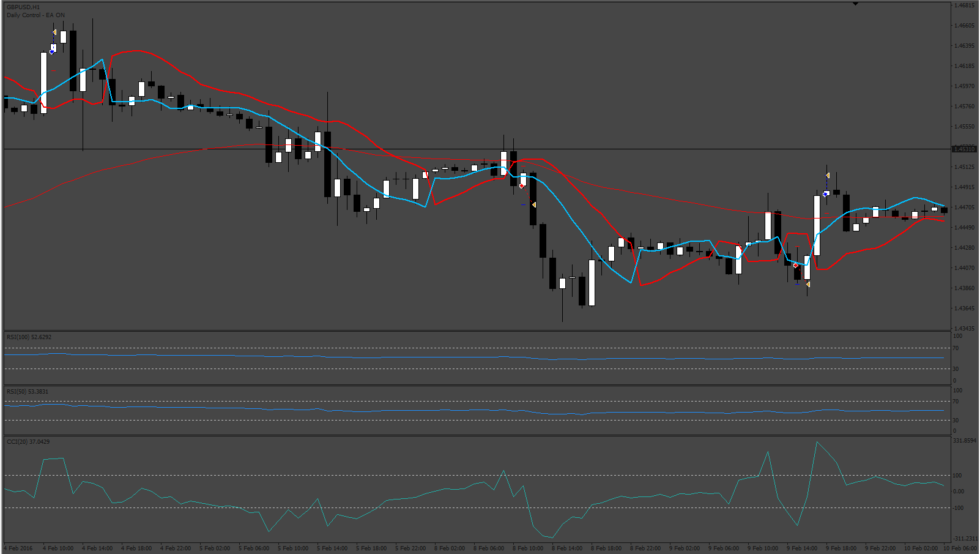Select the RSI(100) 52.6292 indicator label
The width and height of the screenshot is (980, 554).
click(x=29, y=337)
